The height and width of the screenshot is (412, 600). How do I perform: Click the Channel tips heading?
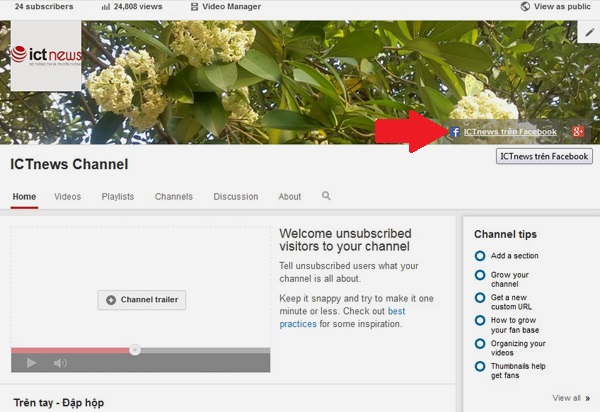tap(505, 234)
